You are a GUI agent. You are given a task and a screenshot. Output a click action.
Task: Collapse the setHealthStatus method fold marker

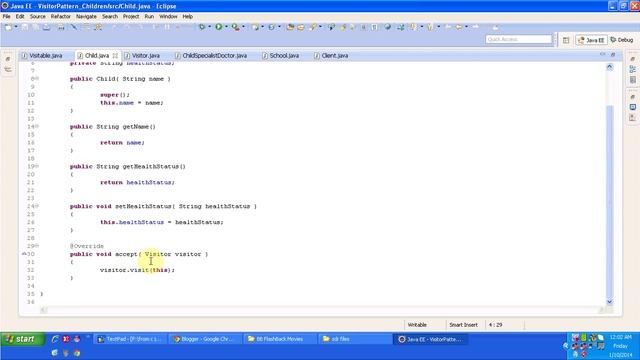[x=37, y=206]
